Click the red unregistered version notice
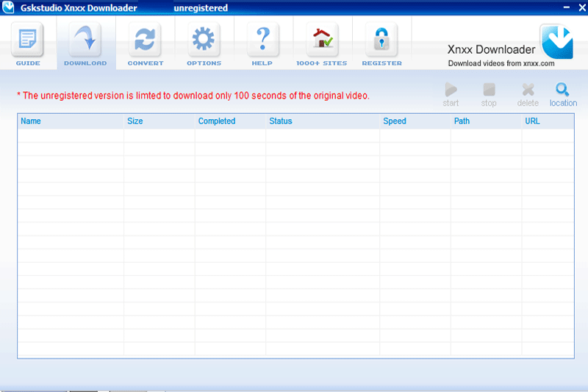Image resolution: width=588 pixels, height=392 pixels. (x=193, y=96)
